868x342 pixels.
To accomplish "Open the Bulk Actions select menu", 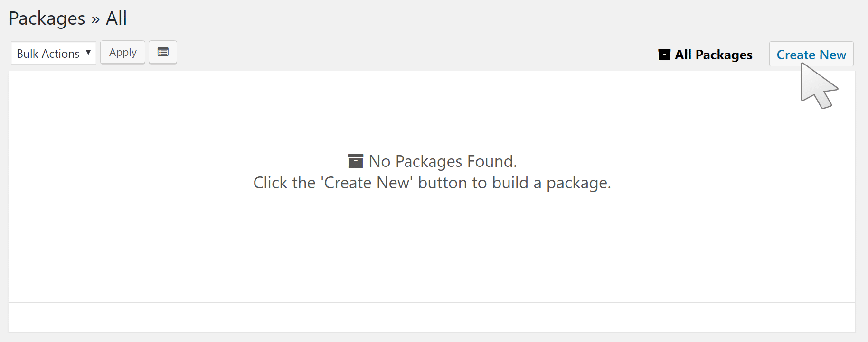I will [x=53, y=53].
